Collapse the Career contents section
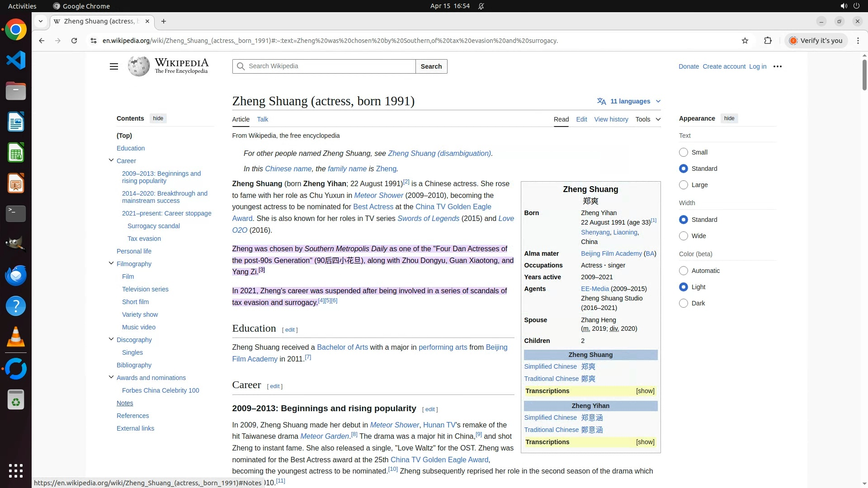The width and height of the screenshot is (868, 488). (111, 160)
